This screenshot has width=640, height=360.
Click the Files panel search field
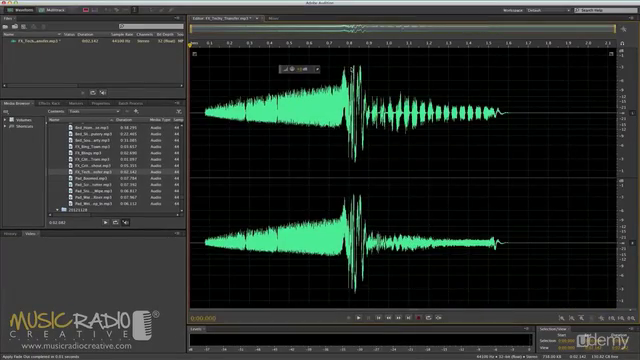151,26
